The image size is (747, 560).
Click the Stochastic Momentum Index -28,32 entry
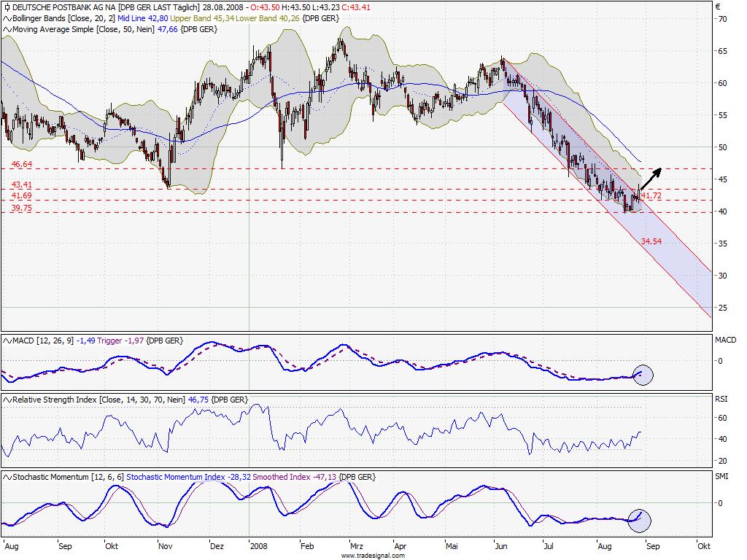188,477
